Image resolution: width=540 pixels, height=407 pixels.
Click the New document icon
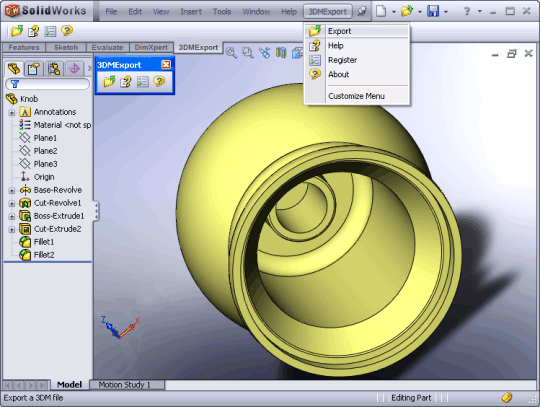pos(381,11)
